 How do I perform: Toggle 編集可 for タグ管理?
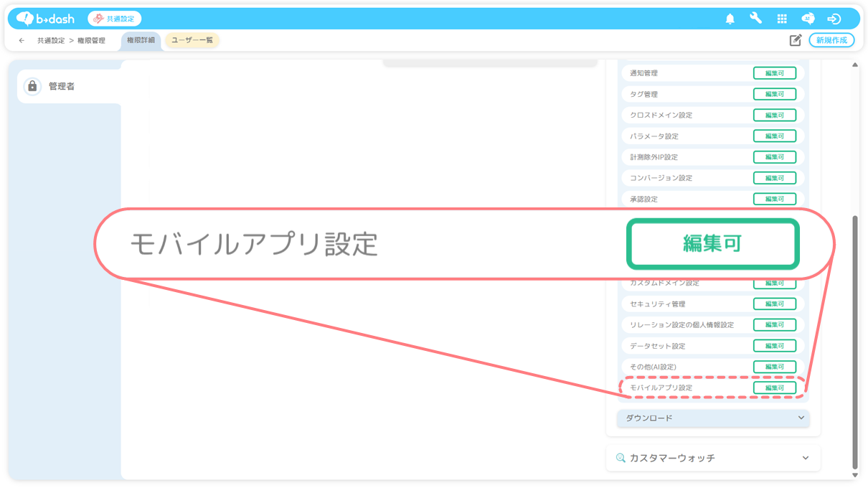click(774, 94)
